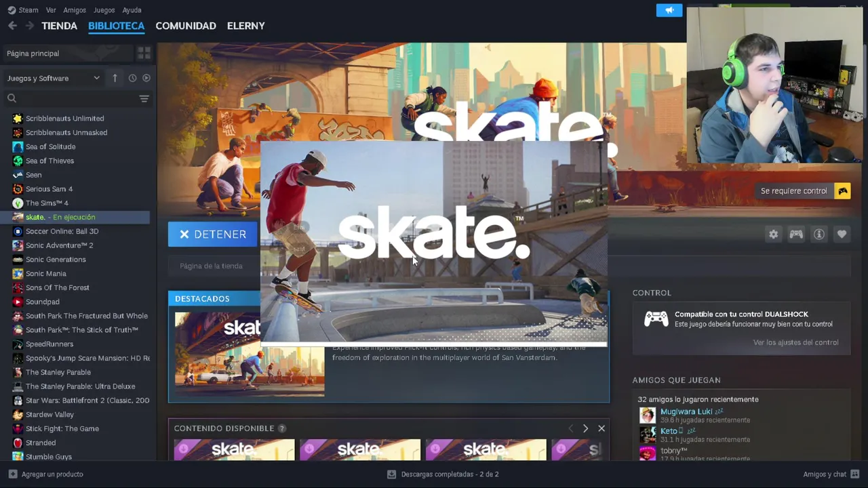Select Sonic Mania in the library
The height and width of the screenshot is (488, 868).
click(x=45, y=274)
